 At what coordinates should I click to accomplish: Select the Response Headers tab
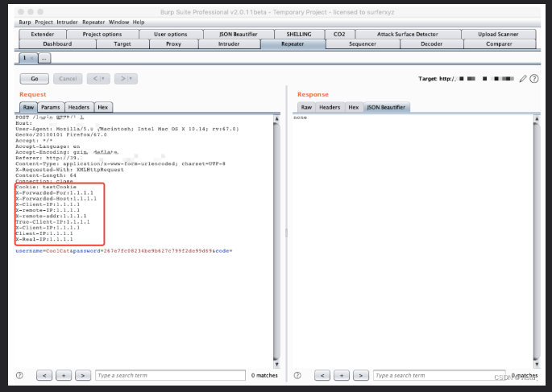point(330,107)
